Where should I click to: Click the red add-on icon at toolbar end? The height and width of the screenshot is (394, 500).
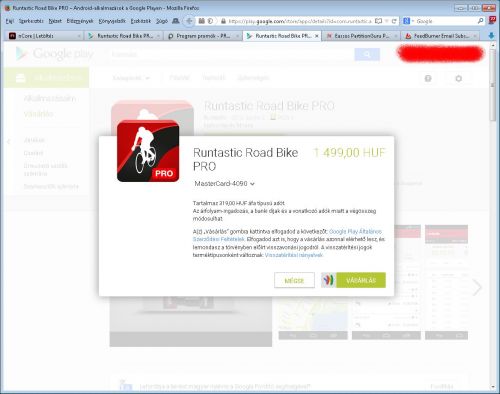[492, 20]
